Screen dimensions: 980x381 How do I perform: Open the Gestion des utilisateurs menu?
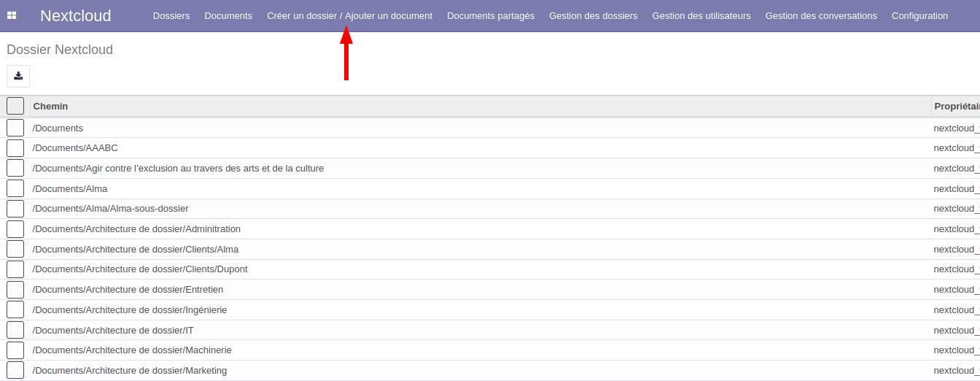(x=701, y=15)
